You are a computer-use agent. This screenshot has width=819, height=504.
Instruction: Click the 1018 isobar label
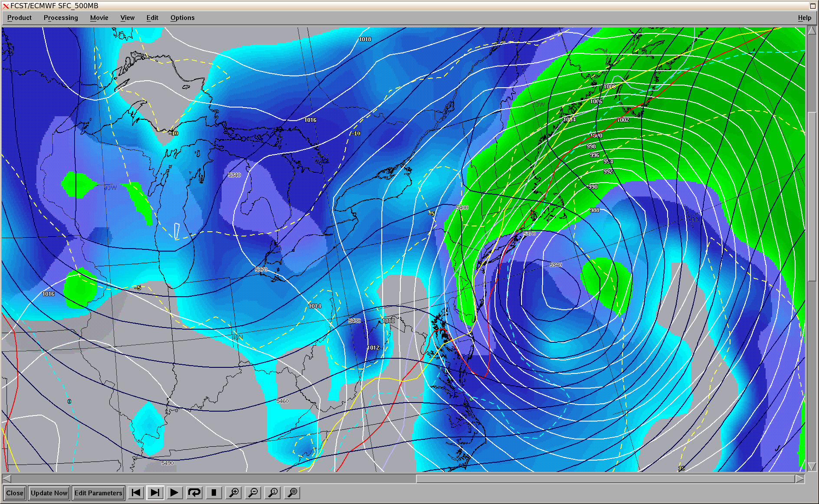[365, 39]
